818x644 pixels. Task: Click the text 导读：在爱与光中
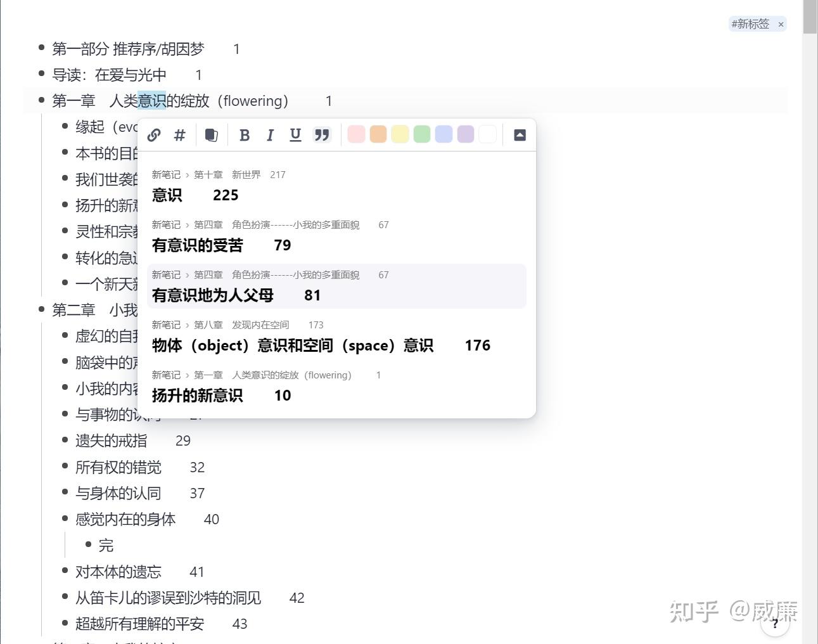coord(109,75)
